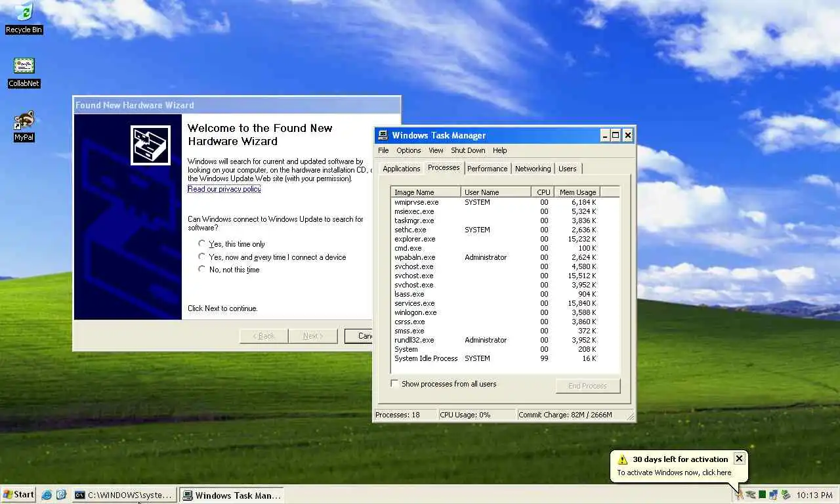Click the Back button in hardware wizard
840x504 pixels.
pos(264,336)
